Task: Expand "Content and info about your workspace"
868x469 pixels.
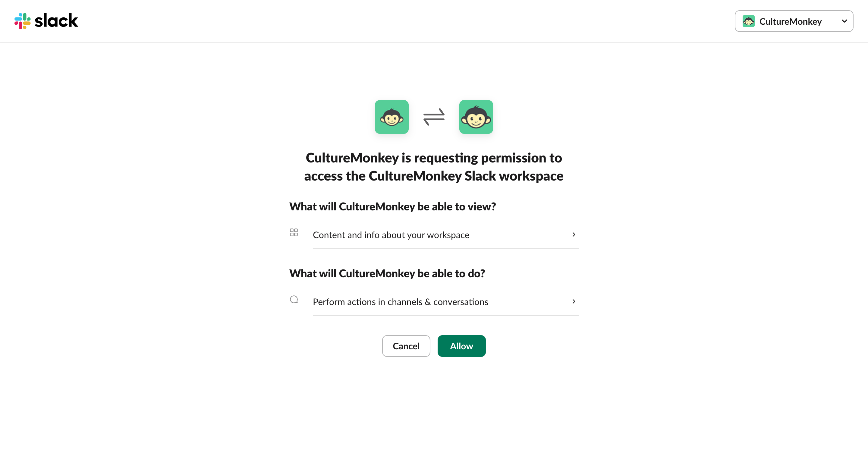Action: point(391,235)
